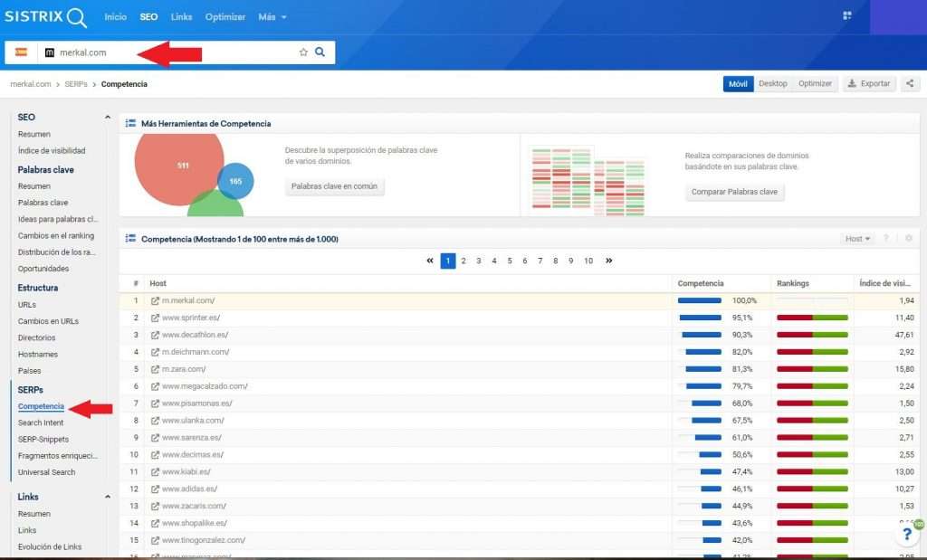Sort by Competencia column header
927x560 pixels.
pos(701,283)
